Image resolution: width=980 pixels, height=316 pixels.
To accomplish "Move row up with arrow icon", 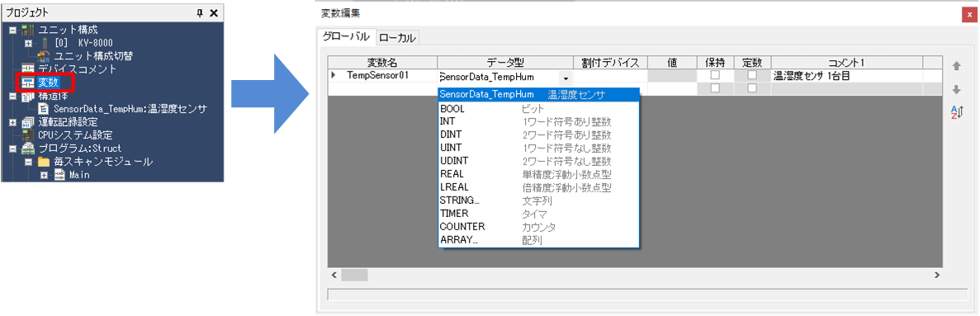I will click(x=955, y=66).
